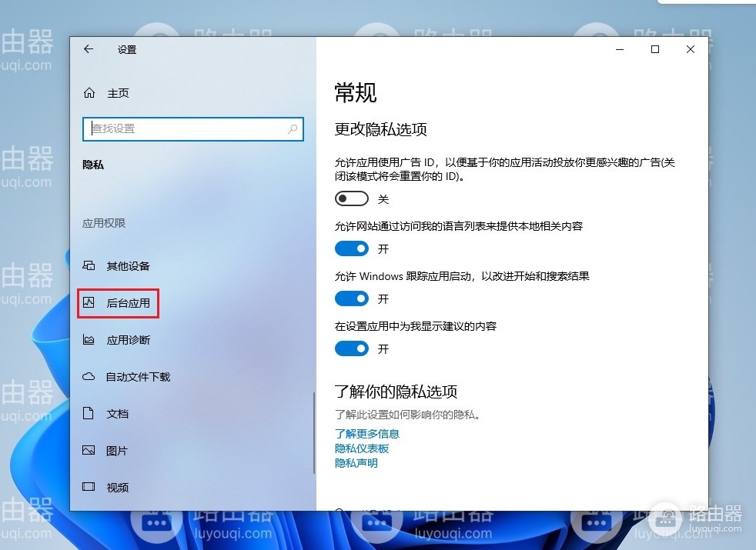Click the video icon for 视频

click(89, 487)
